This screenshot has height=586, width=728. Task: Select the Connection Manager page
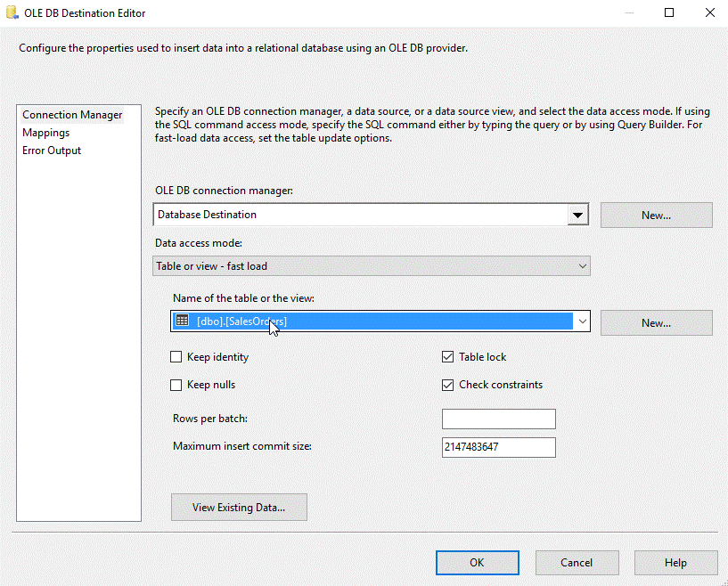tap(72, 114)
